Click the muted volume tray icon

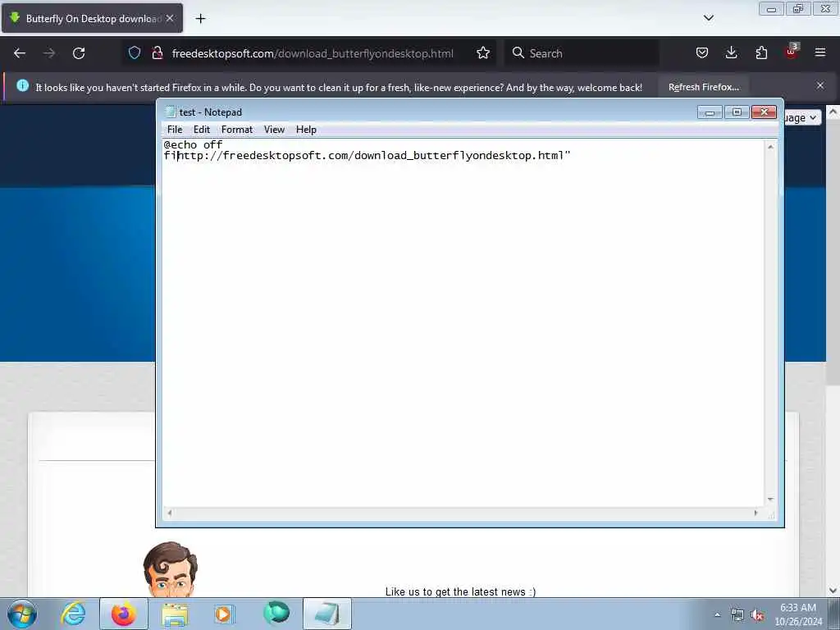(x=757, y=615)
